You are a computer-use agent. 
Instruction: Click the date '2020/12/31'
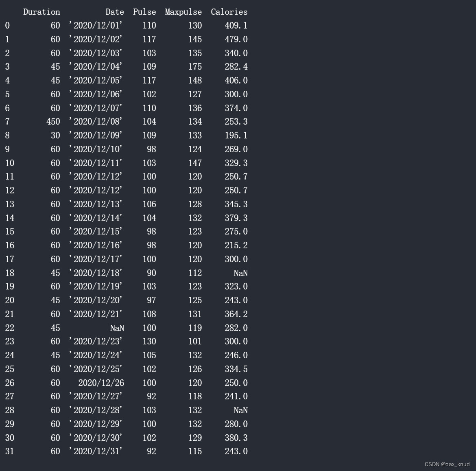[96, 451]
